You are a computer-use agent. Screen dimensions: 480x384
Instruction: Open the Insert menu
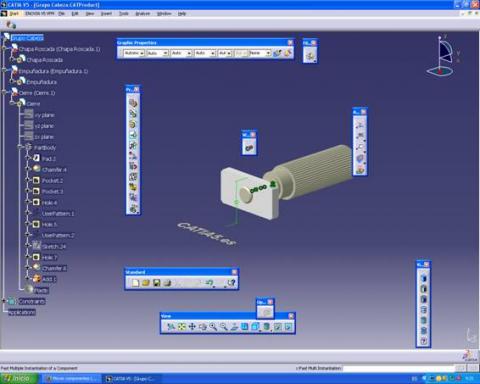(106, 14)
